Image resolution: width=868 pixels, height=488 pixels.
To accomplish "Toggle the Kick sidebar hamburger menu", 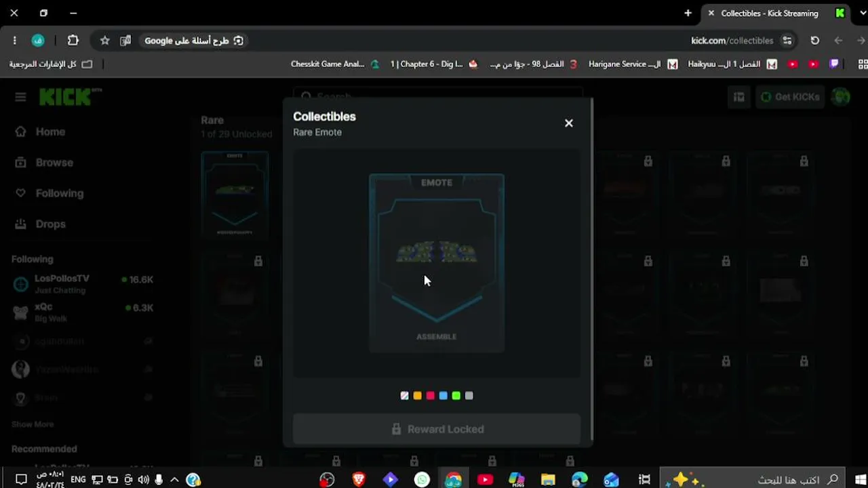I will pos(20,97).
